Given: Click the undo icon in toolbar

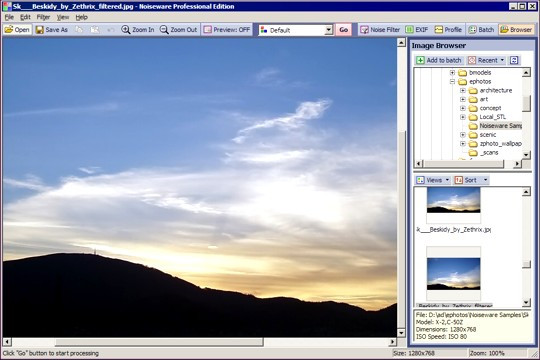Looking at the screenshot, I should (x=110, y=30).
